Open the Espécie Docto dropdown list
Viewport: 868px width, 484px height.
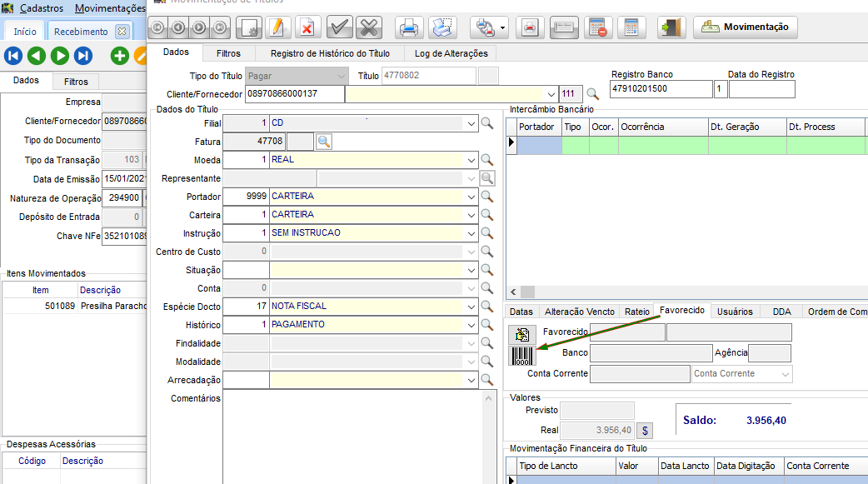pos(471,307)
